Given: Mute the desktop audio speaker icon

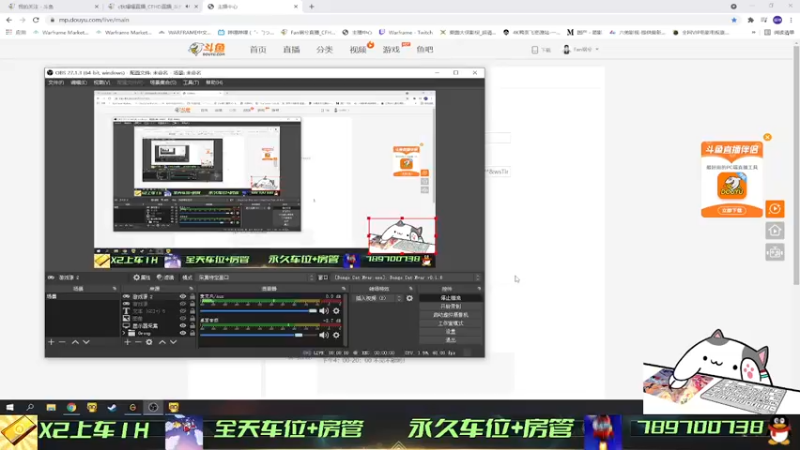Looking at the screenshot, I should point(324,335).
